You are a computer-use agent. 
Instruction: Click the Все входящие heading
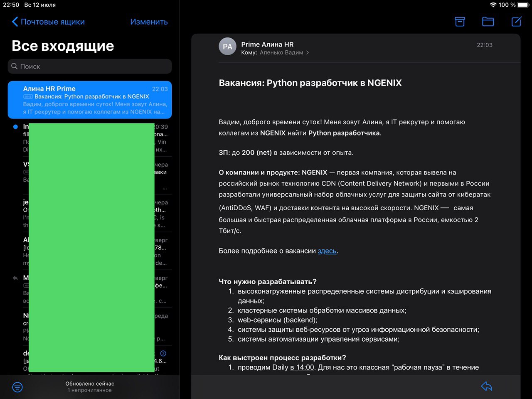pos(63,46)
